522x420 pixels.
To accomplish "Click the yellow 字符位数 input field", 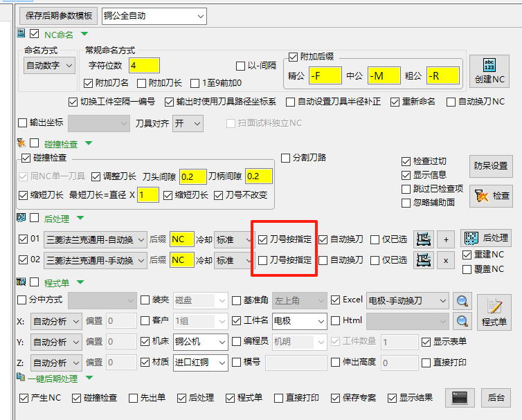I will coord(143,66).
